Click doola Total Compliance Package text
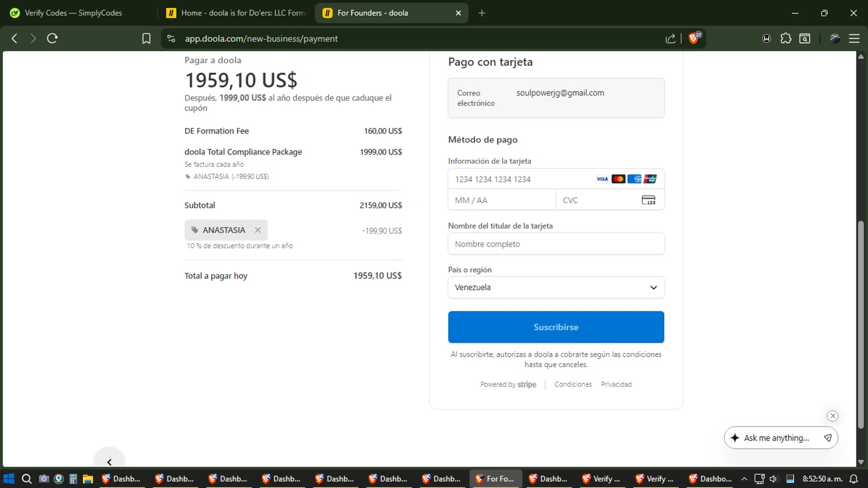 coord(243,152)
